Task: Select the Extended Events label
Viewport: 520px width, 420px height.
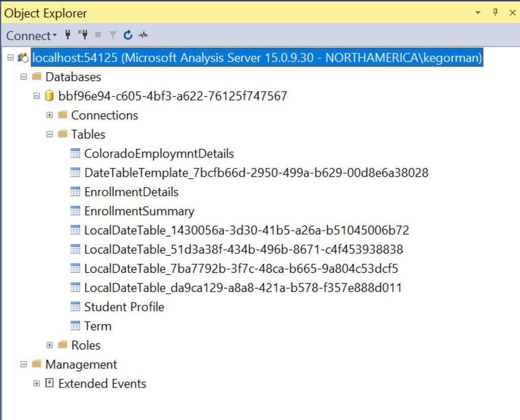Action: coord(103,383)
